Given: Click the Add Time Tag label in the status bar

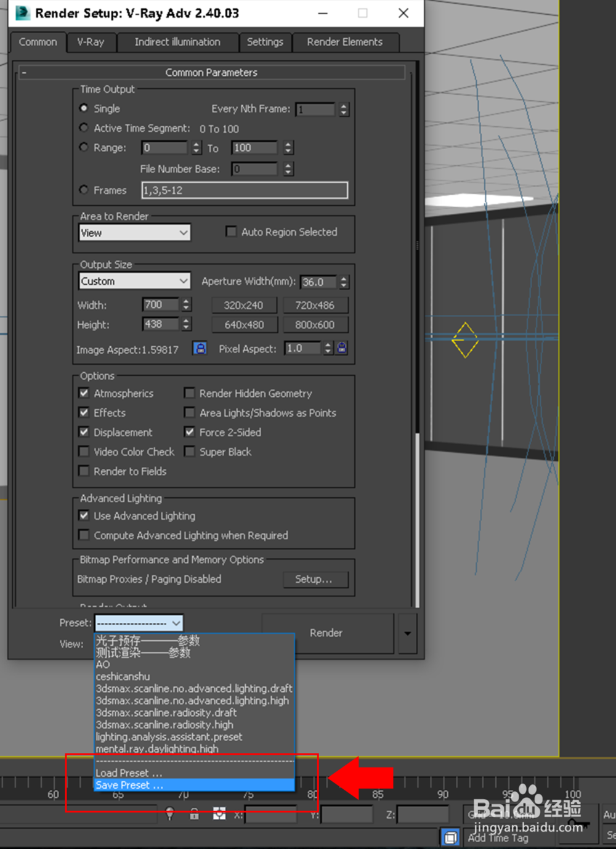Looking at the screenshot, I should (498, 838).
